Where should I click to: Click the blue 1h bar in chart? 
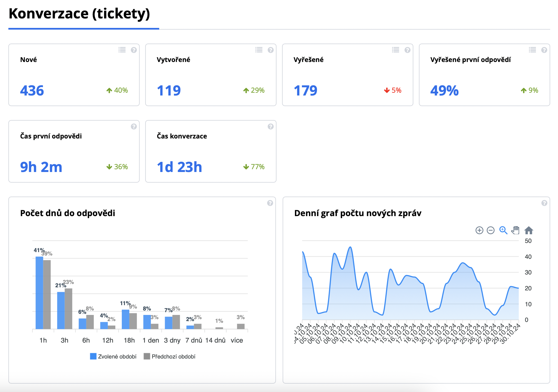(39, 293)
